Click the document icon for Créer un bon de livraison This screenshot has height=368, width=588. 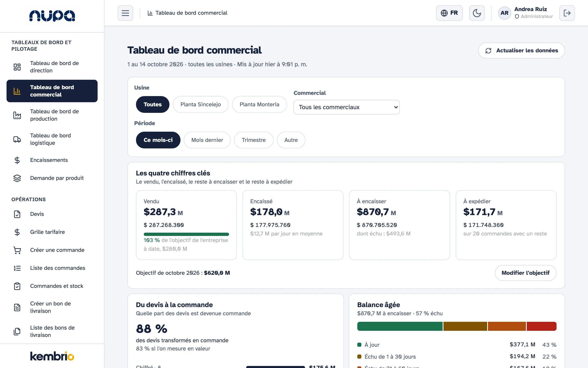tap(17, 307)
